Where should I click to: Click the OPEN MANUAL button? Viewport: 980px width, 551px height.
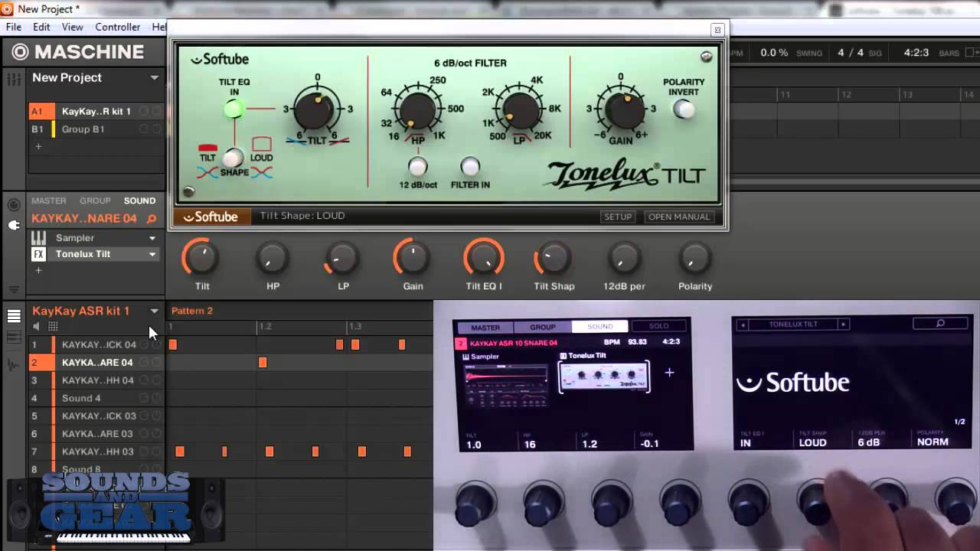click(679, 217)
